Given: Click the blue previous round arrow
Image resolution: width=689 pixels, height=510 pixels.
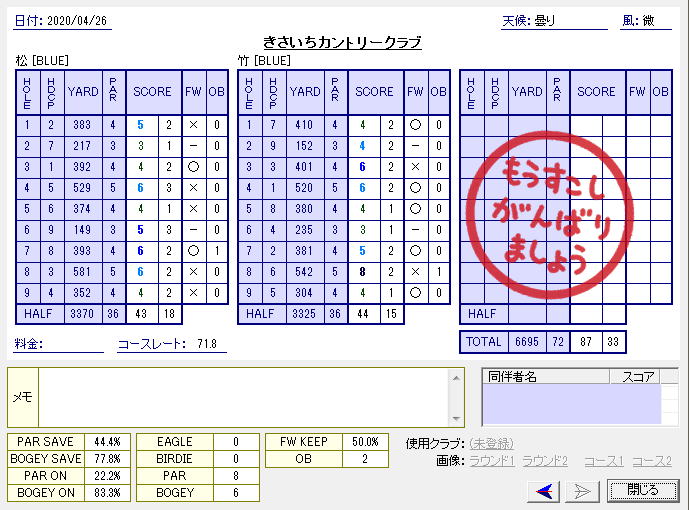Looking at the screenshot, I should click(x=545, y=490).
